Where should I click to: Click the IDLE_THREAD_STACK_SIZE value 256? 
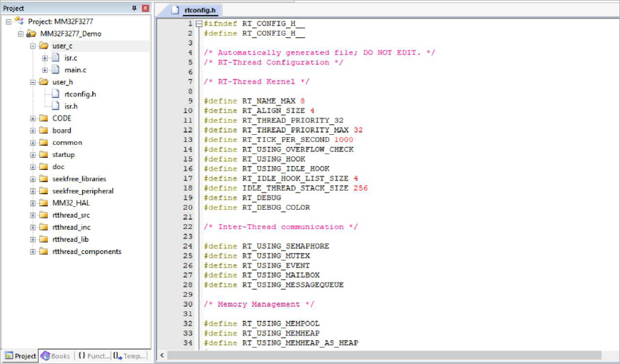click(361, 188)
